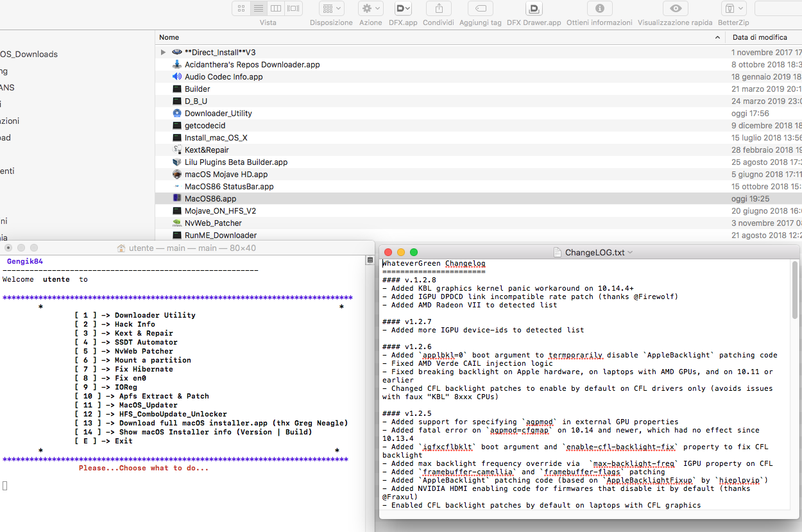Click date '8 ottobre 2018' row
Screen dimensions: 802x532
pos(767,64)
